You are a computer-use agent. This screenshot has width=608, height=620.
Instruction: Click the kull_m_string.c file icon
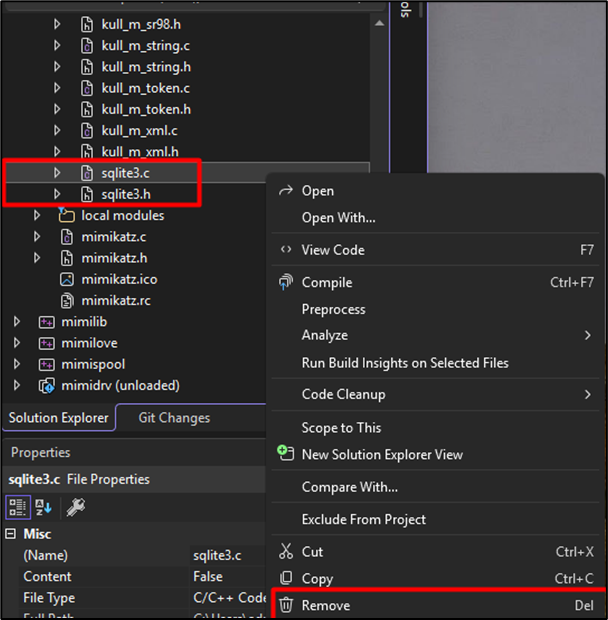click(87, 46)
